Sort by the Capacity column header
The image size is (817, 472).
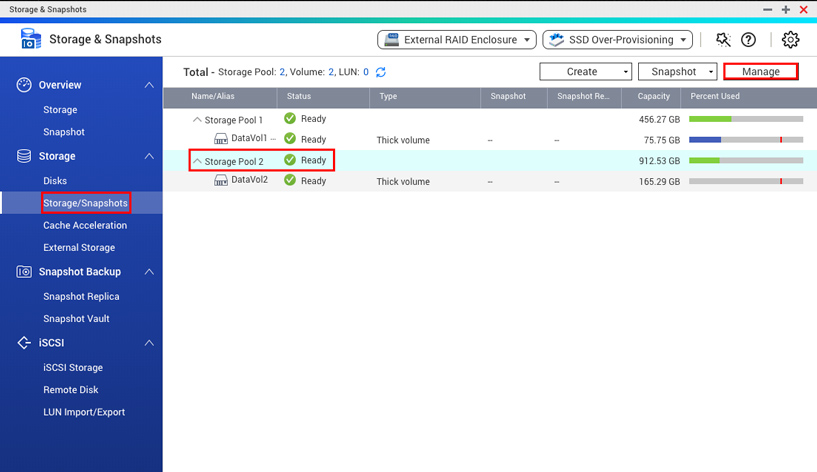pyautogui.click(x=653, y=96)
